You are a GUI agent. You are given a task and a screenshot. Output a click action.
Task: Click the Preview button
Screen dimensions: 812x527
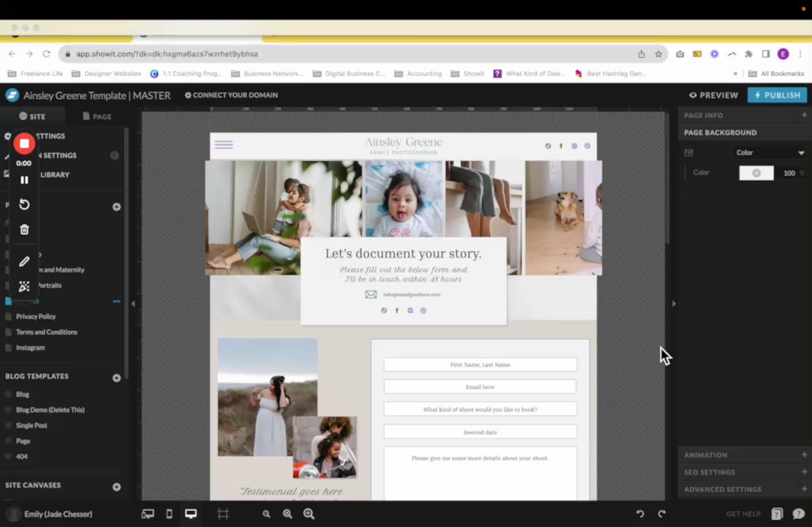(713, 95)
